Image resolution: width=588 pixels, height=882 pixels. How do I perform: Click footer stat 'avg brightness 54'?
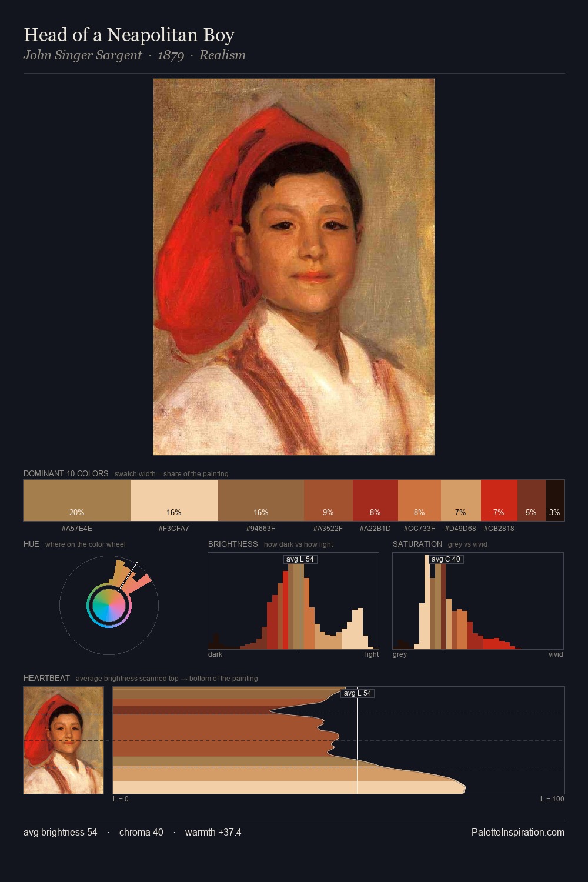(x=61, y=832)
